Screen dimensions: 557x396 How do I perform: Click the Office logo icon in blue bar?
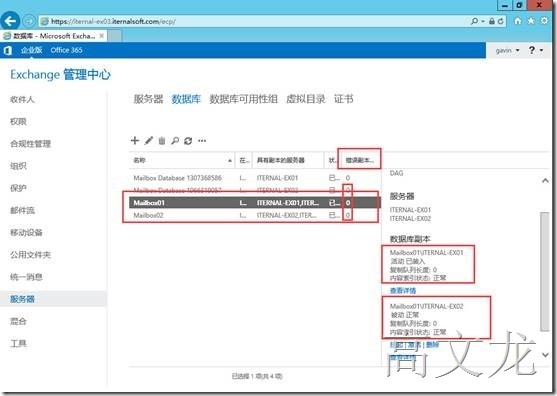[x=8, y=50]
